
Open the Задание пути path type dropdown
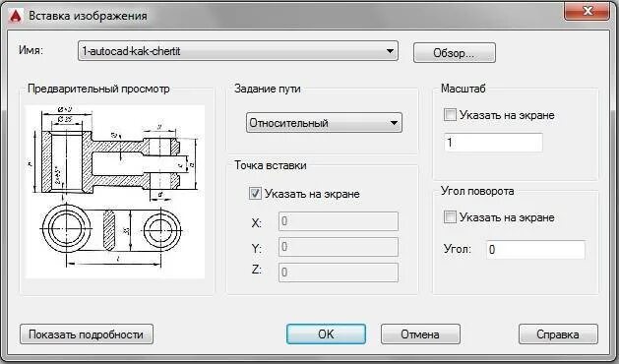(x=324, y=123)
